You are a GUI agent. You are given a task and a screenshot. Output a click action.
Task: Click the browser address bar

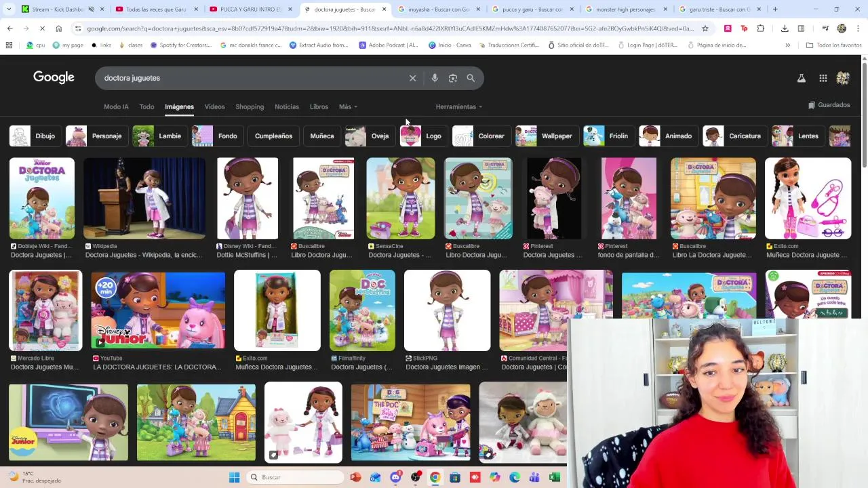pos(390,28)
